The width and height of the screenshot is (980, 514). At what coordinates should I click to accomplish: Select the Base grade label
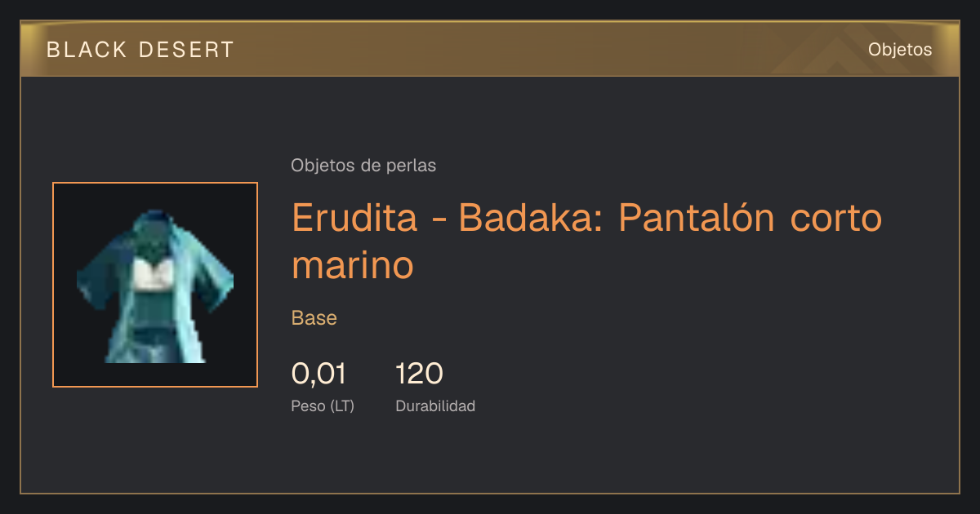(314, 318)
